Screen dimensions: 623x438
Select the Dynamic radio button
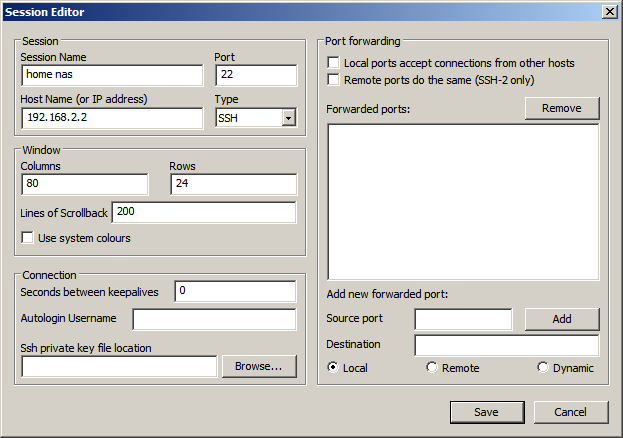coord(543,367)
